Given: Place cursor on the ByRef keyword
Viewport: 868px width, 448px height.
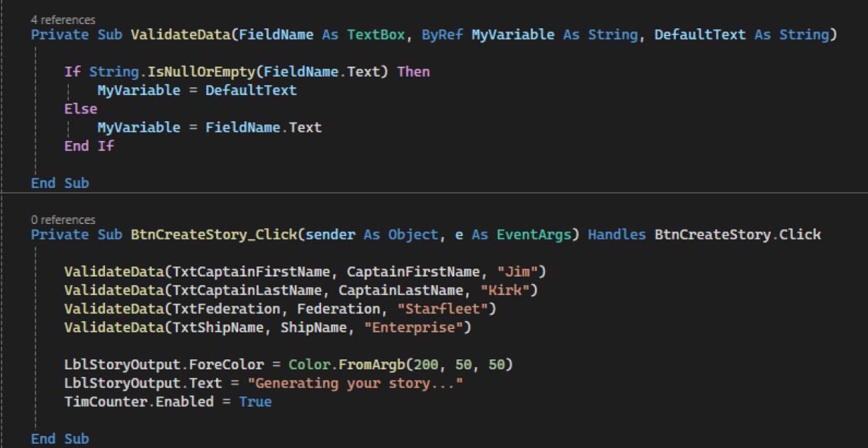Looking at the screenshot, I should tap(442, 35).
